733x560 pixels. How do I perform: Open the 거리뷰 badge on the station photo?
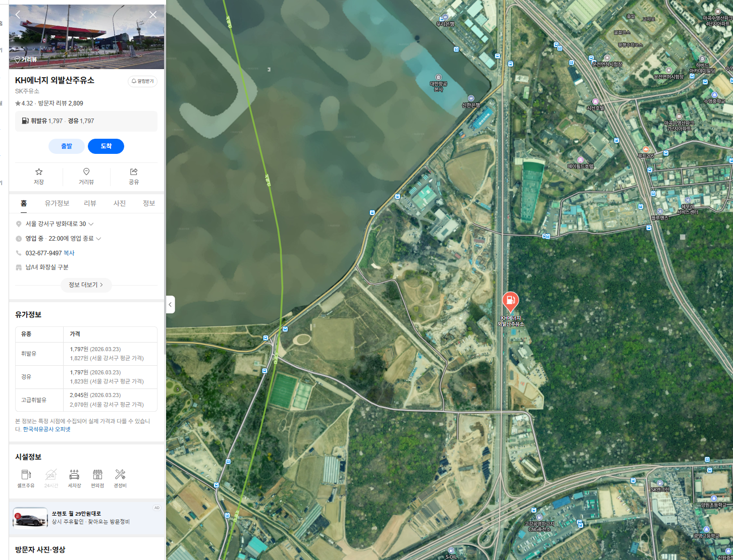click(x=26, y=60)
